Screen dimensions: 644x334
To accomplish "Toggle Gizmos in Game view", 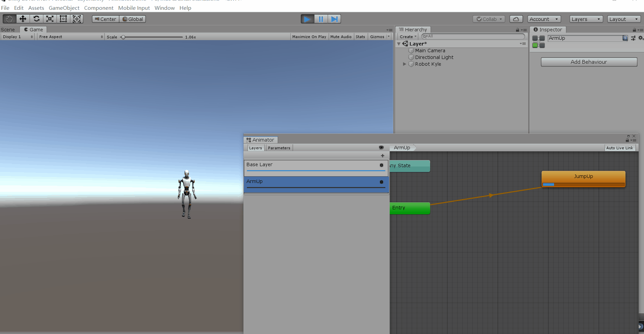I will [377, 37].
